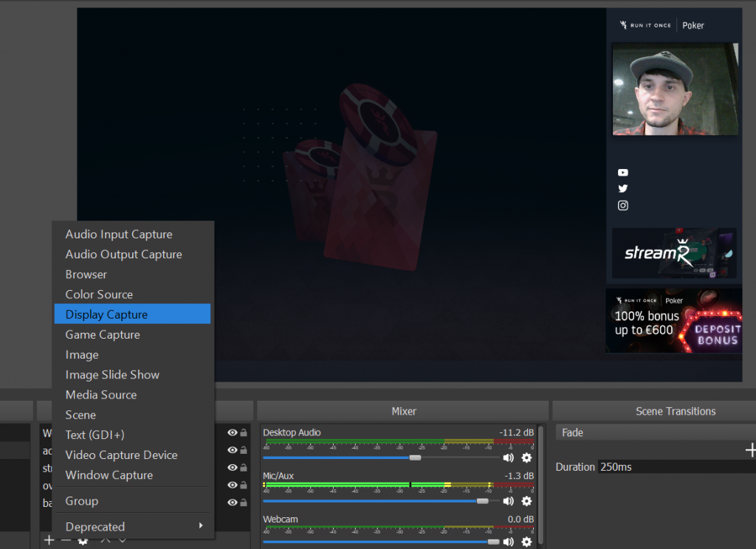Toggle eye visibility for row starting 'W'
The width and height of the screenshot is (756, 549).
point(233,432)
